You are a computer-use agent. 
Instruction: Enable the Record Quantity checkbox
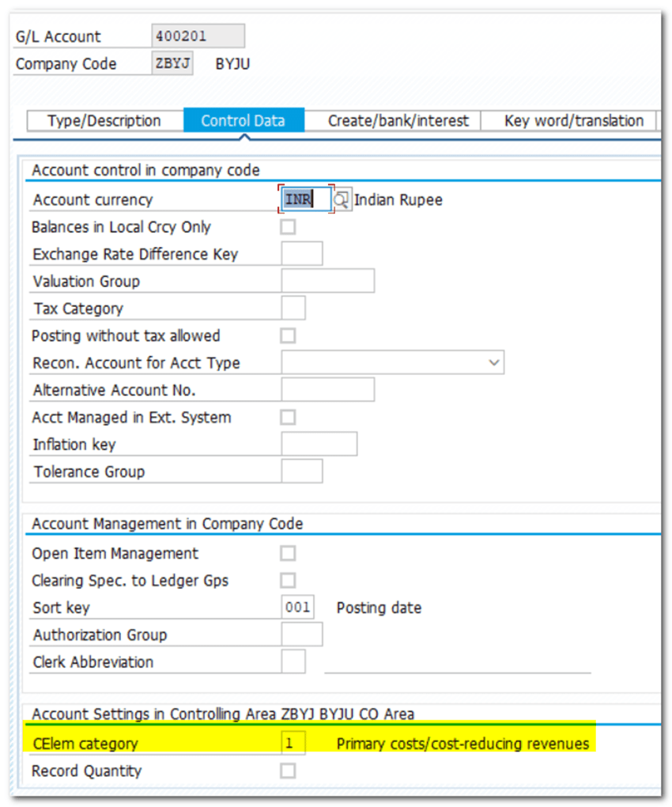tap(289, 771)
